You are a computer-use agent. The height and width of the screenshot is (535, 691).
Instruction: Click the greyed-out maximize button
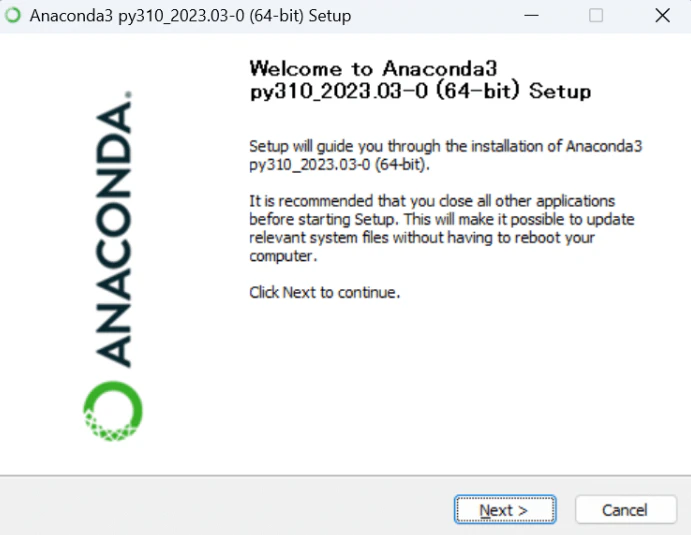[x=596, y=15]
